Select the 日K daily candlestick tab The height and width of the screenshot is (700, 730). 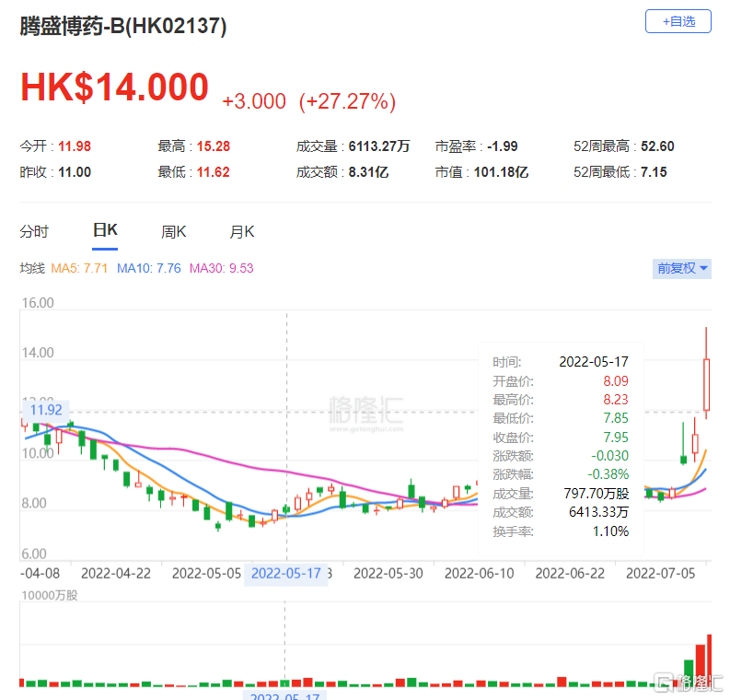coord(105,230)
